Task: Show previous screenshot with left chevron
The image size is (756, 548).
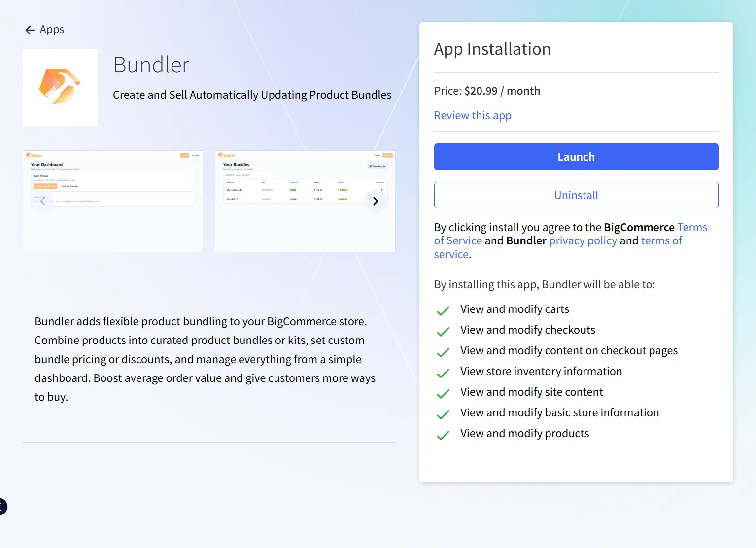Action: [x=43, y=201]
